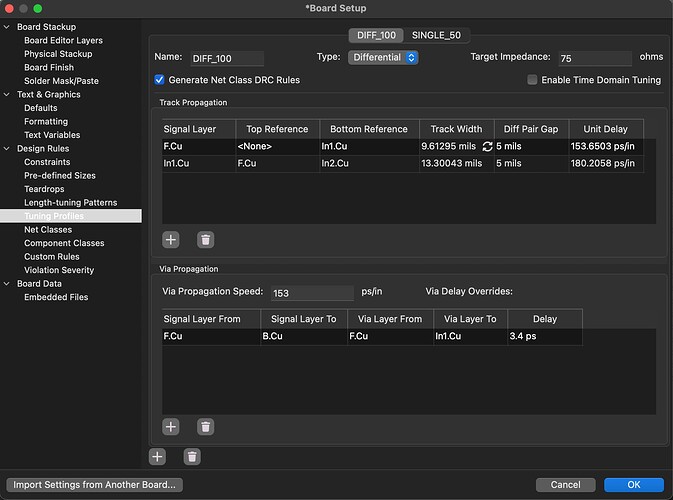Click the recalculate icon in F.Cu row
The image size is (673, 500).
[487, 146]
